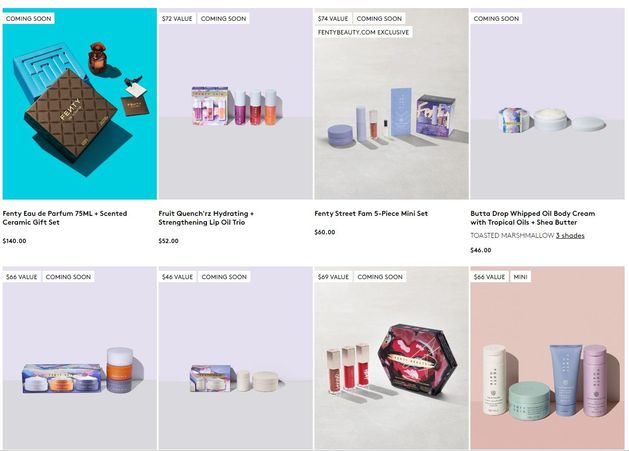Click the MINI badge on the hair set
This screenshot has height=451, width=629.
(x=520, y=277)
